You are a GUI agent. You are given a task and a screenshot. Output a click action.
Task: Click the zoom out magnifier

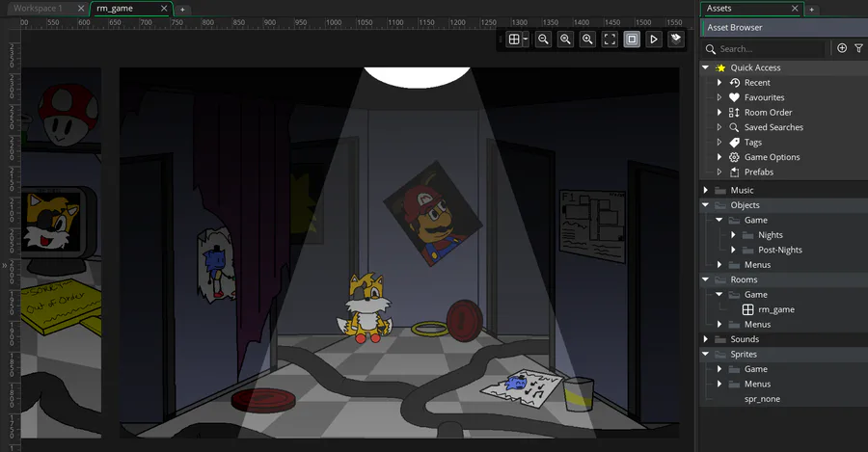[x=544, y=40]
